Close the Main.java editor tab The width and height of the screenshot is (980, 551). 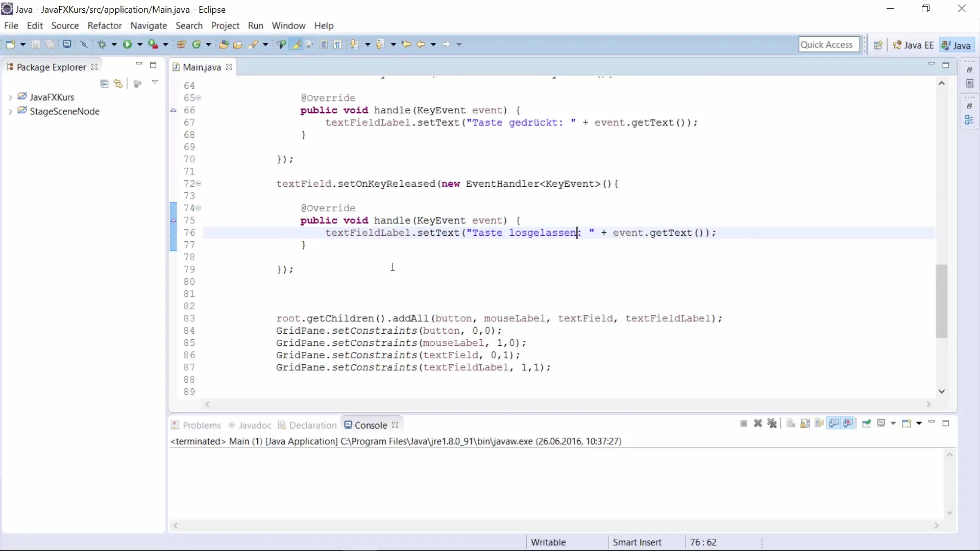point(229,67)
